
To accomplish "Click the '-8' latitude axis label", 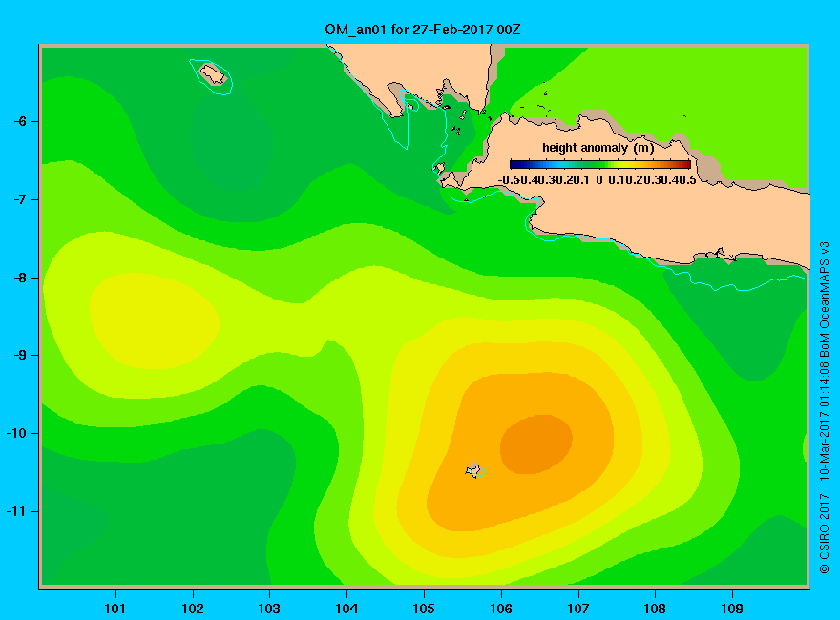I will coord(20,278).
